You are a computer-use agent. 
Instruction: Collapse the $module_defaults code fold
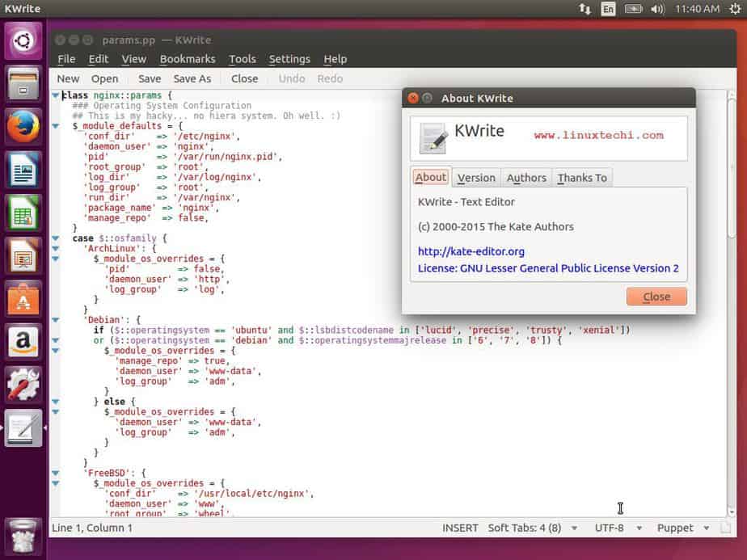(x=54, y=126)
